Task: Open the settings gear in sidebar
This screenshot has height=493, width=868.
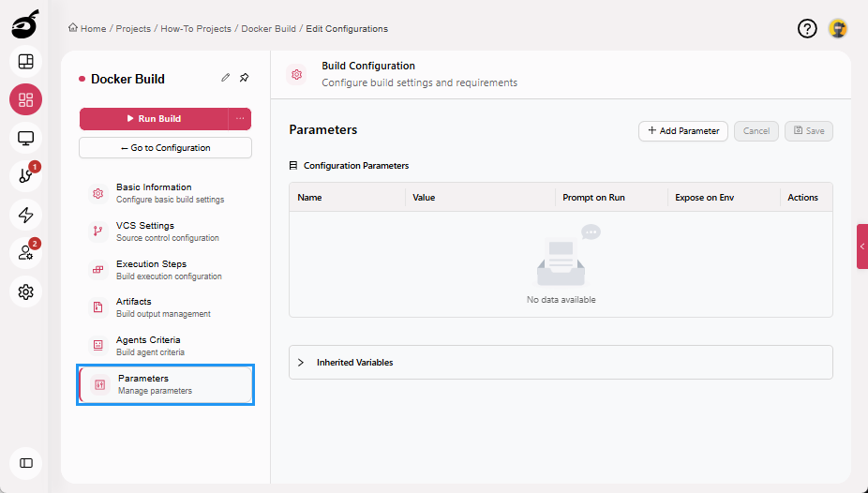Action: [25, 291]
